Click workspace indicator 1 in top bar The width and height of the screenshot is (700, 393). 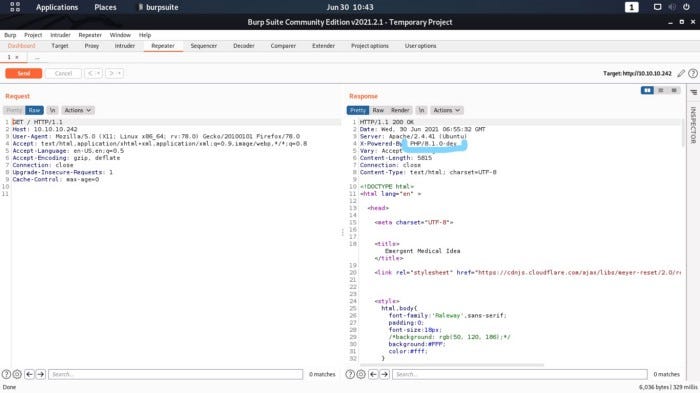(631, 7)
